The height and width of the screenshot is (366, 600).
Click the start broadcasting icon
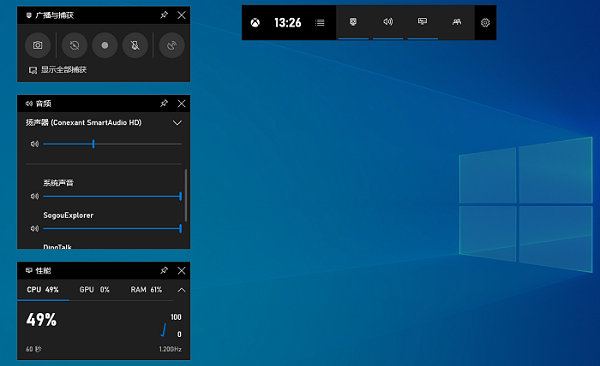click(172, 45)
